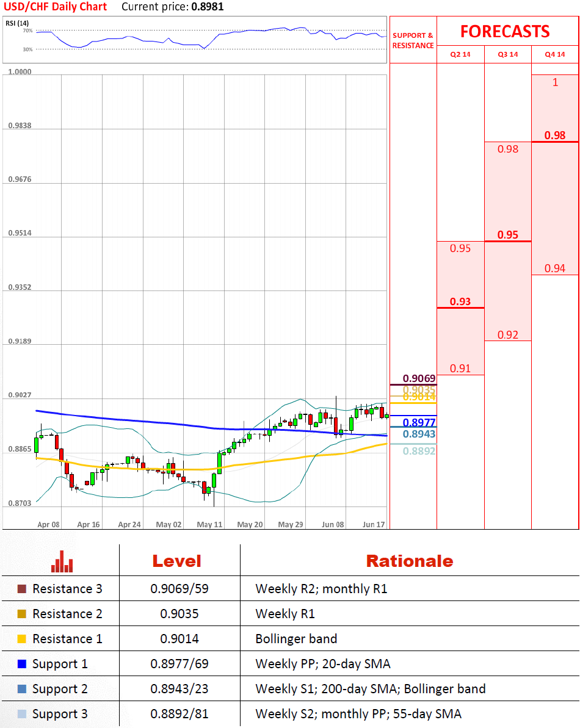Click the RSI (14) indicator label
The height and width of the screenshot is (728, 580).
(17, 23)
